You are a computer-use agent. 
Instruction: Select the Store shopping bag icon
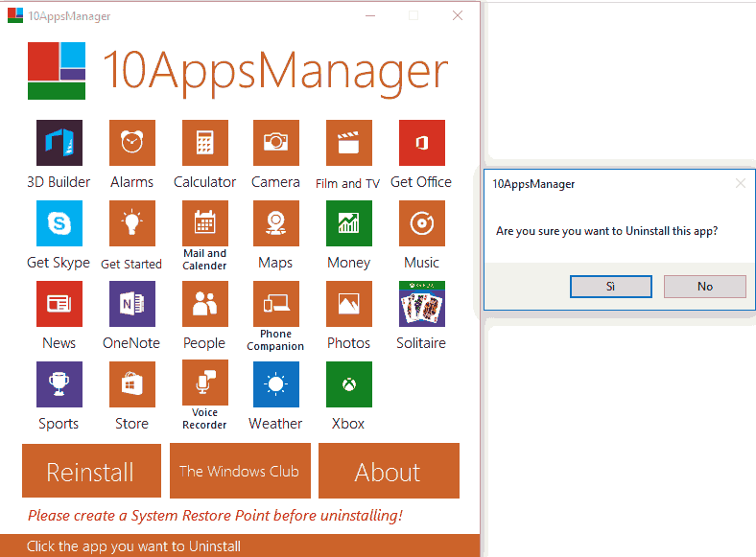click(x=132, y=384)
